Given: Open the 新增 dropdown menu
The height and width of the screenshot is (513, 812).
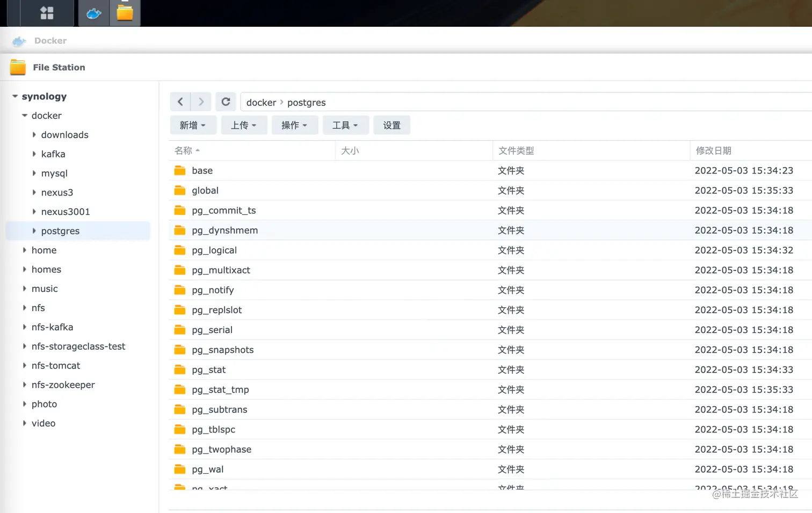Looking at the screenshot, I should click(193, 125).
